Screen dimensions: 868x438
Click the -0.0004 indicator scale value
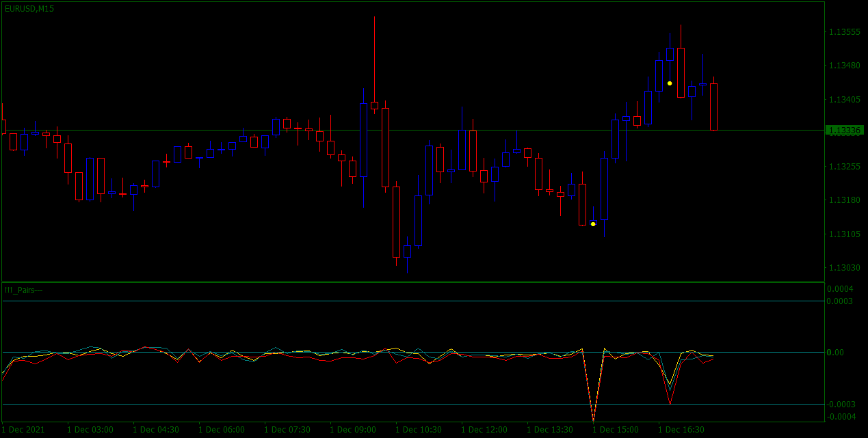[841, 416]
